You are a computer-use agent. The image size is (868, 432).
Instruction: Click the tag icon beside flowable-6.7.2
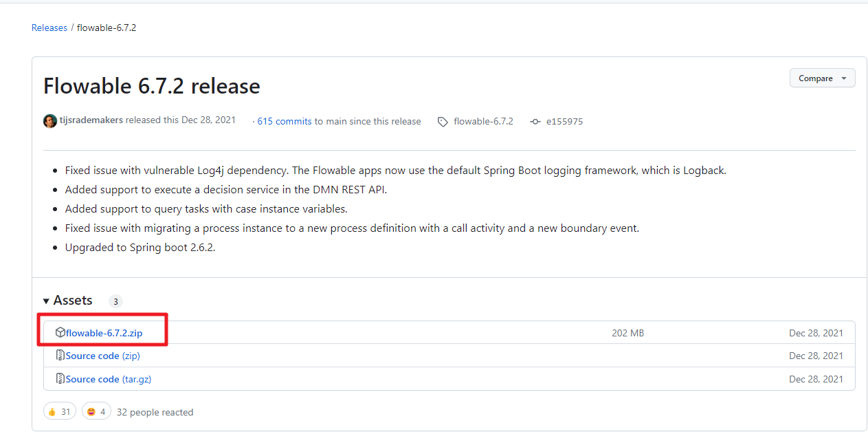coord(443,122)
